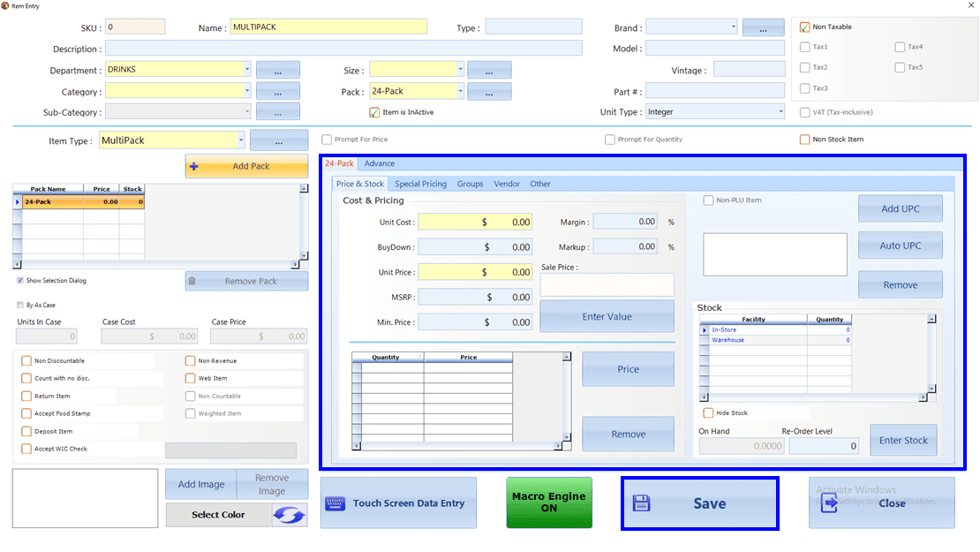Click the keyboard icon on Touch Screen Data Entry
980x552 pixels.
pos(335,503)
